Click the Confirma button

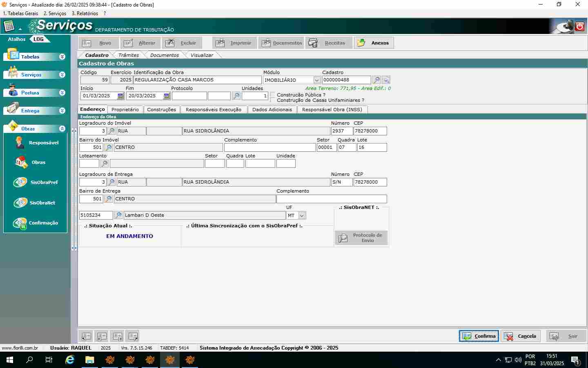pyautogui.click(x=479, y=336)
